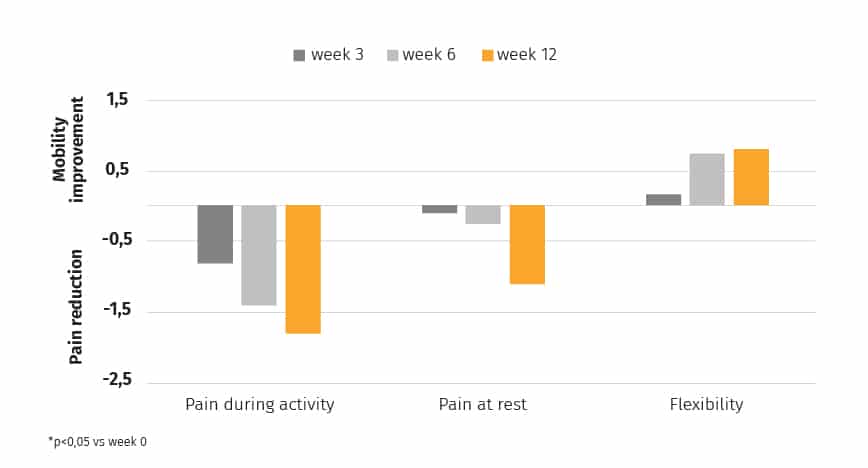Image resolution: width=868 pixels, height=468 pixels.
Task: Click the orange week 12 legend swatch
Action: [487, 55]
